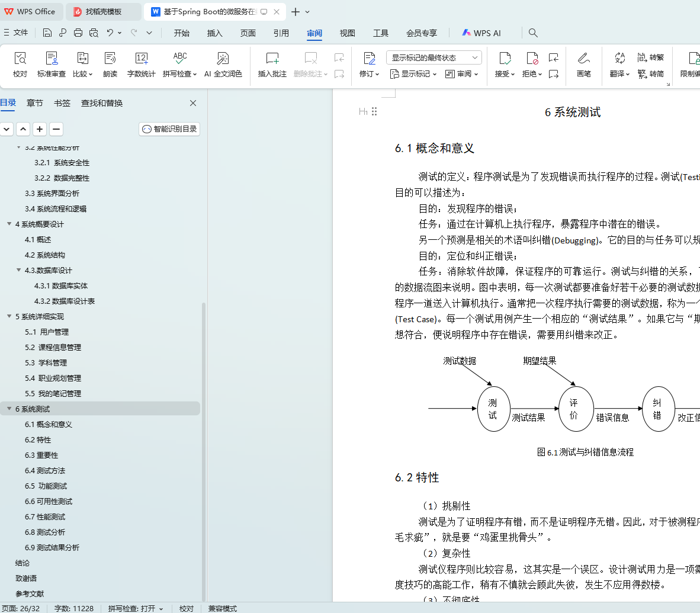Viewport: 700px width, 613px height.
Task: Click the 字数: 11228 status bar entry
Action: 73,608
